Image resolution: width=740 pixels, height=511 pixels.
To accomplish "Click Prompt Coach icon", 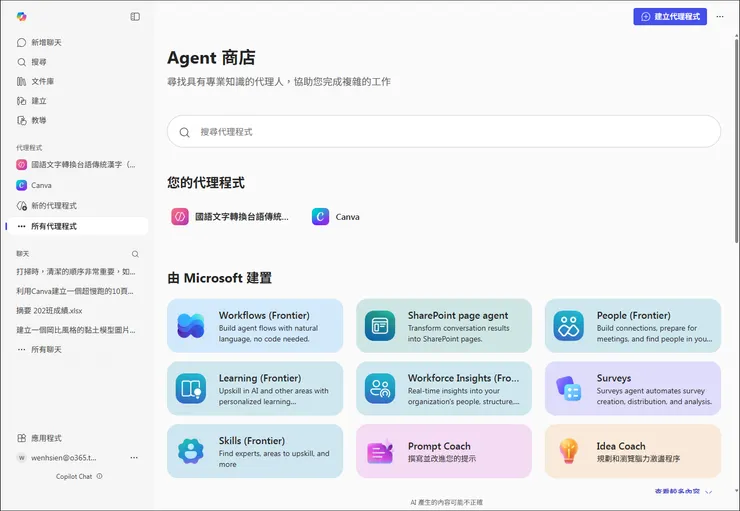I will 380,451.
